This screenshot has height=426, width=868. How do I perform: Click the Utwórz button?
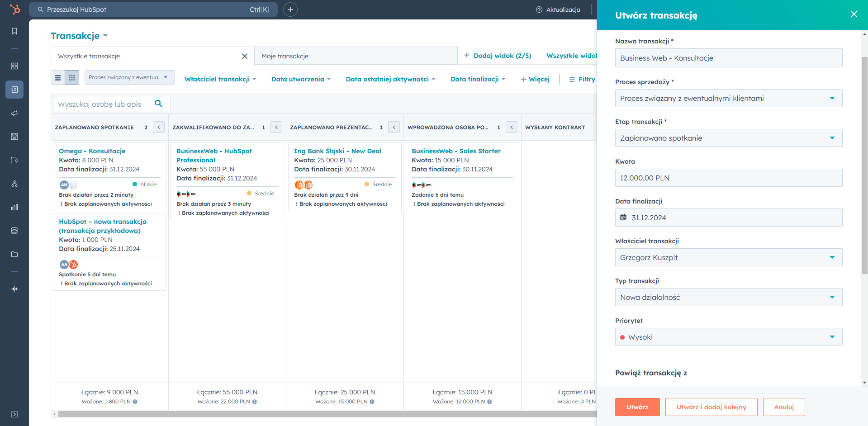click(x=637, y=407)
